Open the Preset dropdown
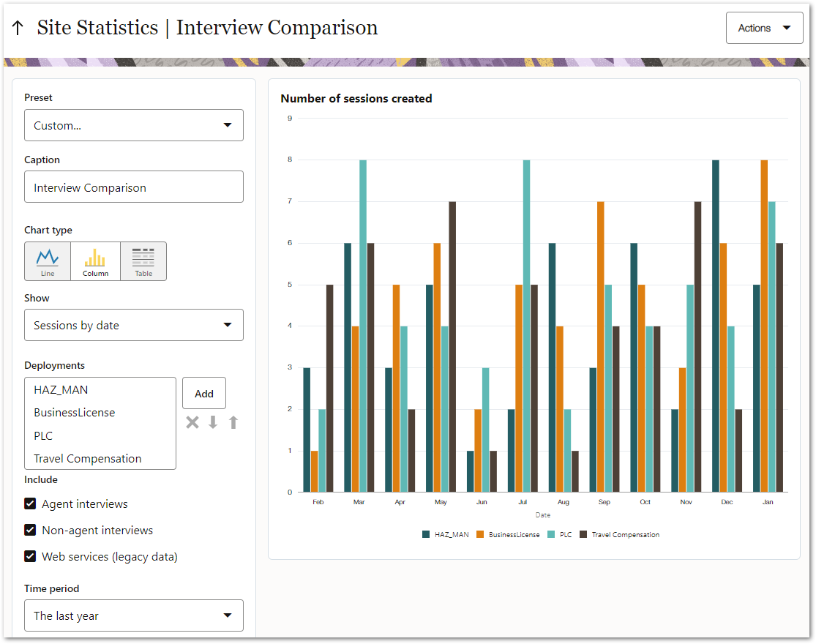 (134, 125)
